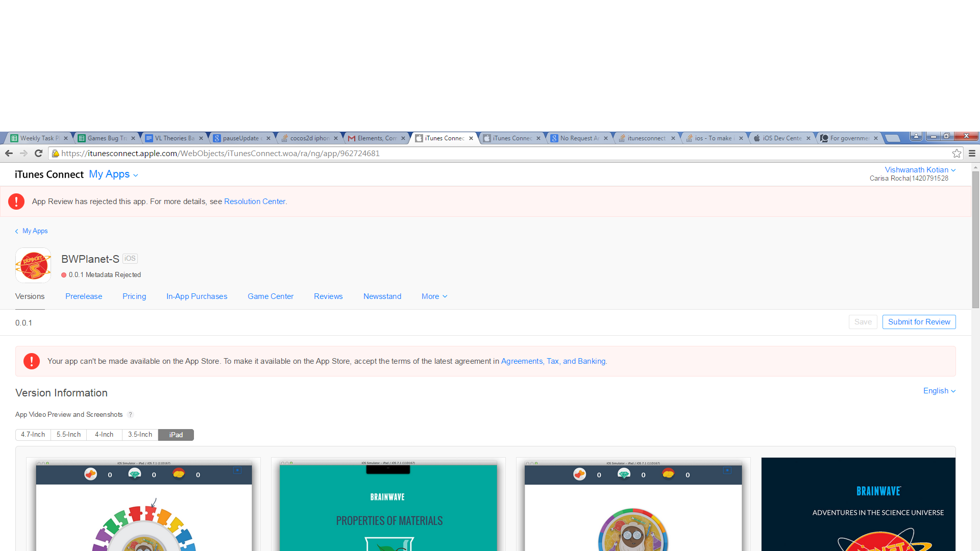The height and width of the screenshot is (551, 980).
Task: Close the Weekly Task tab
Action: pos(66,138)
